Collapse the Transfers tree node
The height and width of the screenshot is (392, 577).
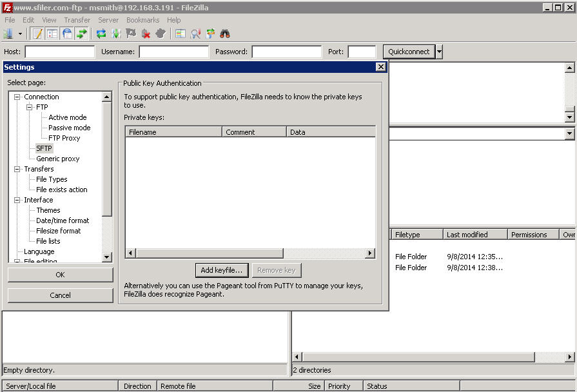pyautogui.click(x=17, y=169)
